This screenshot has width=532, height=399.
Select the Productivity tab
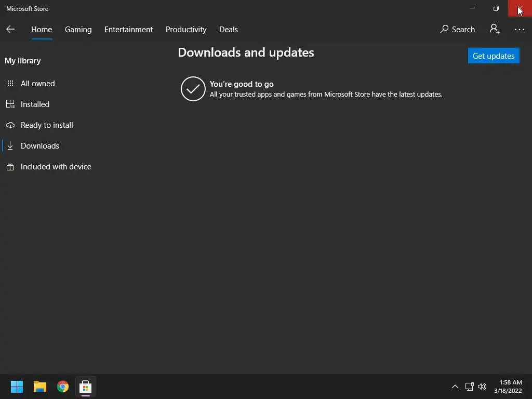(186, 30)
